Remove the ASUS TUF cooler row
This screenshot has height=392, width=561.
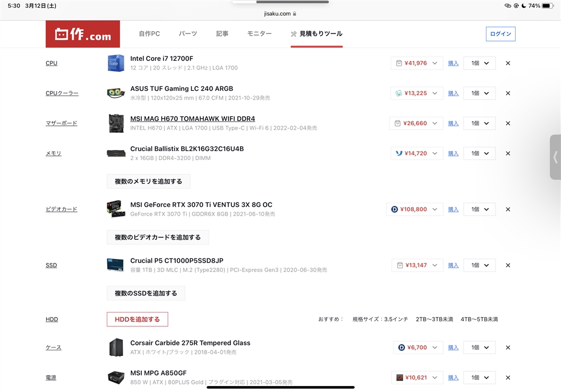click(508, 94)
